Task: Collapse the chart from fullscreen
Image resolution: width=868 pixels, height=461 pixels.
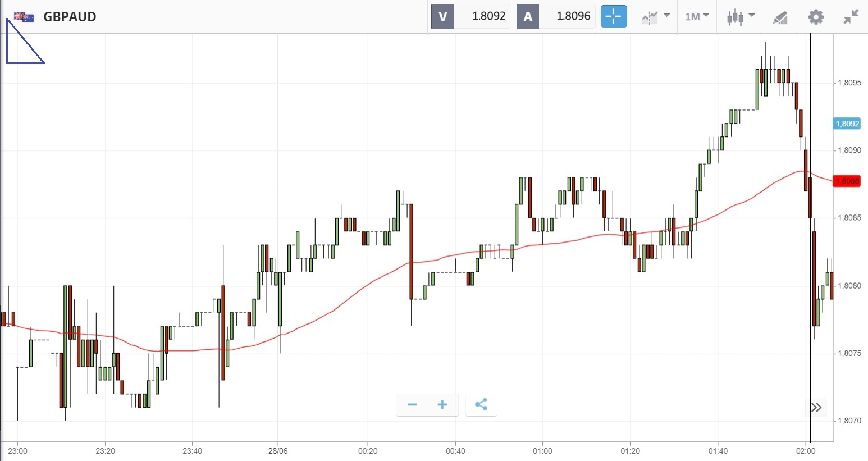Action: [851, 17]
